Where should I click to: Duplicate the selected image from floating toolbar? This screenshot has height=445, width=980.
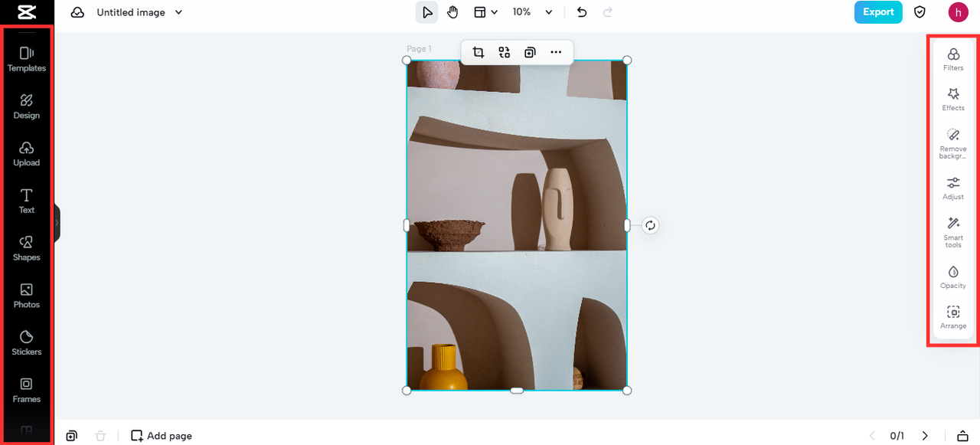pyautogui.click(x=530, y=52)
